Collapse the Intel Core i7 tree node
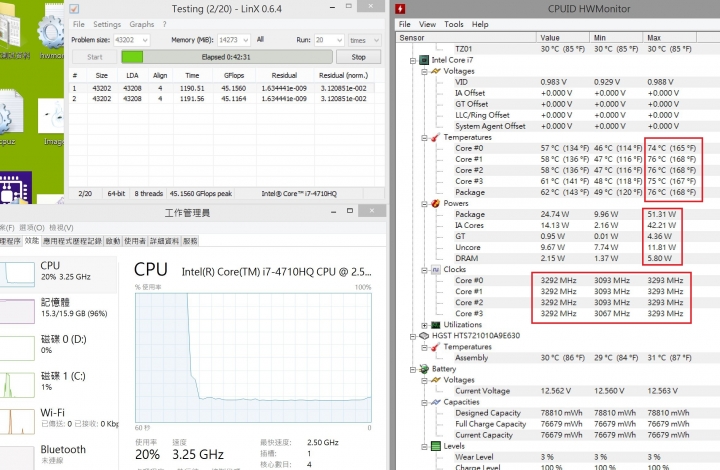 point(413,61)
